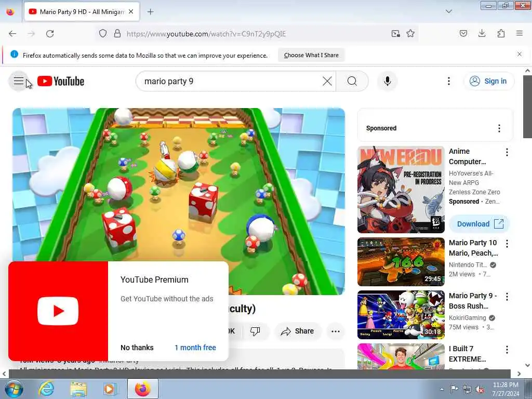Open more actions ellipsis below video
This screenshot has width=532, height=399.
tap(336, 331)
